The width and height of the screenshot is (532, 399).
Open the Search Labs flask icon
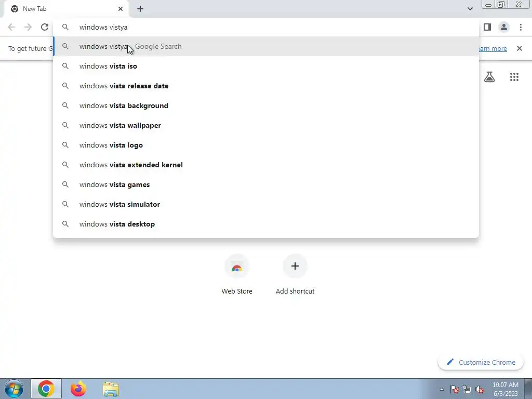pyautogui.click(x=489, y=77)
